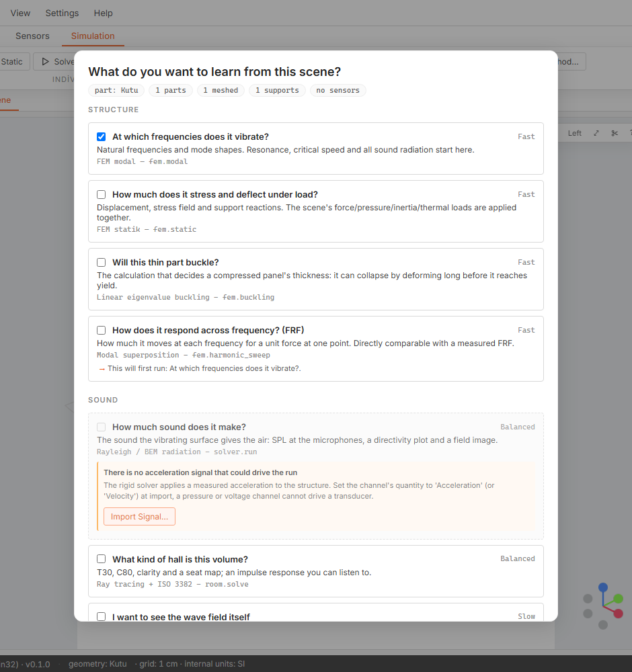The image size is (632, 672).
Task: Select the 'What kind of hall is this volume?' checkbox
Action: (102, 559)
